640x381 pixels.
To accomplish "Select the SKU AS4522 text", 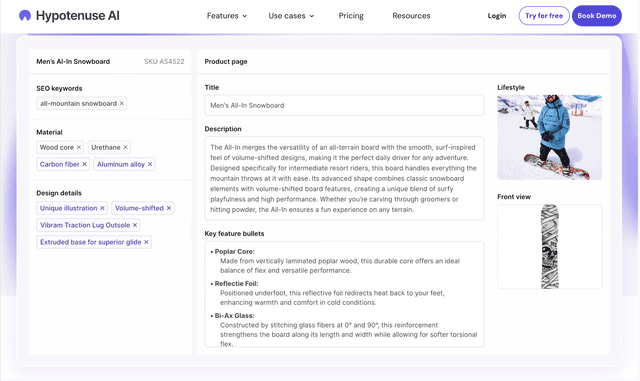I will (164, 62).
